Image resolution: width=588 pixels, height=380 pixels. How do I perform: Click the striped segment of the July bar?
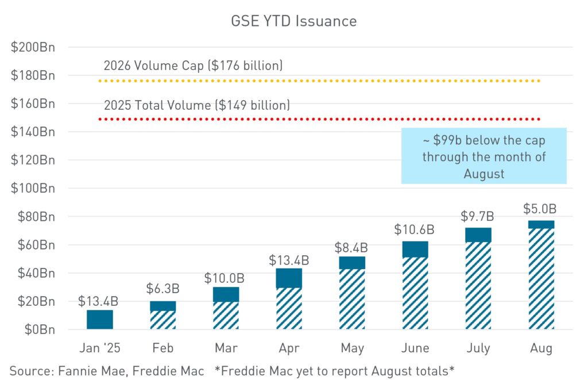click(x=478, y=286)
